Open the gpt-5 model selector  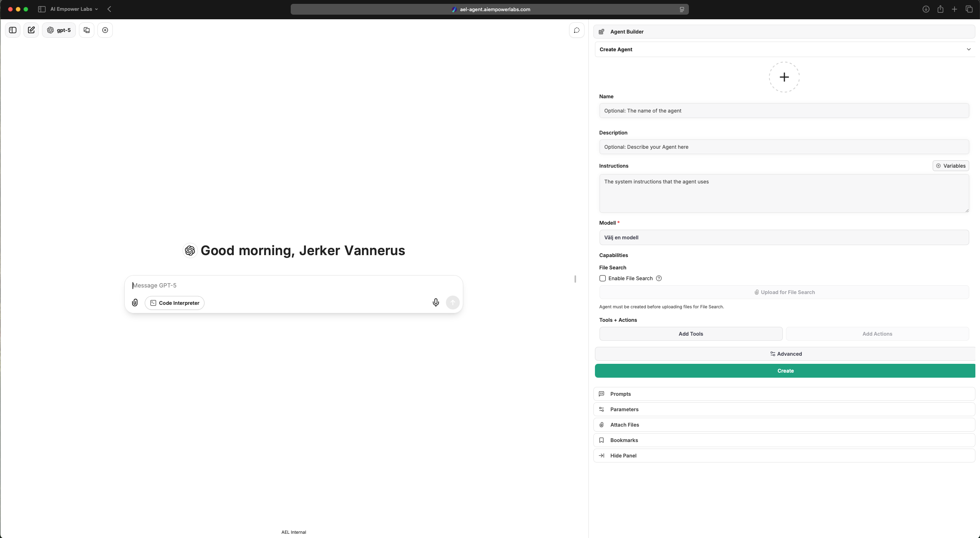(59, 30)
